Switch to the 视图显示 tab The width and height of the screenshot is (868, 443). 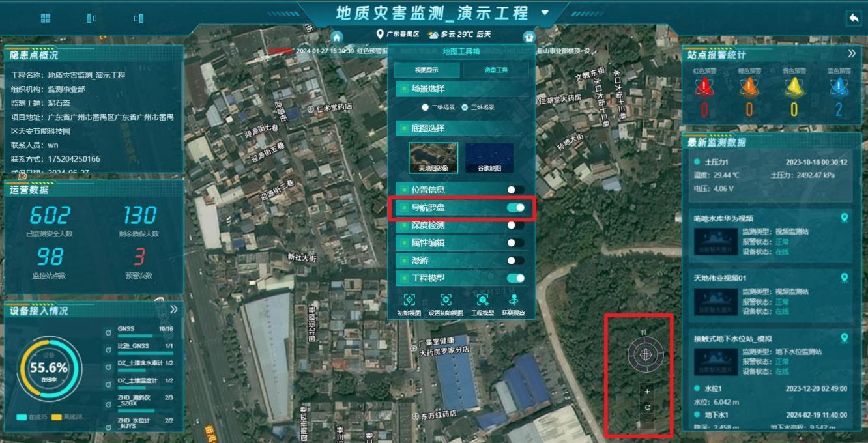[x=426, y=70]
